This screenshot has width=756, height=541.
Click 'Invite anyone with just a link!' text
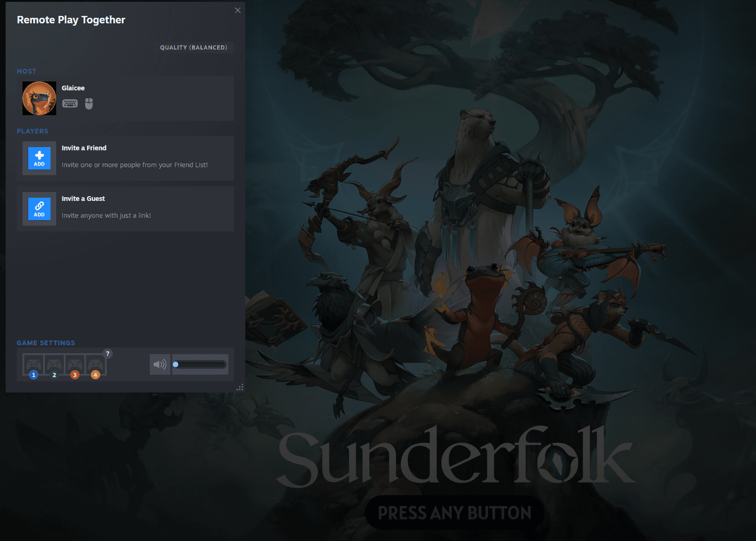(106, 216)
